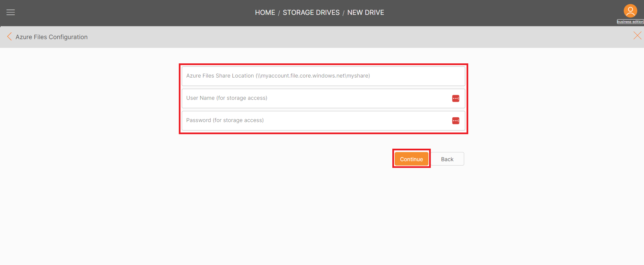Navigate to STORAGE DRIVES breadcrumb

[311, 12]
